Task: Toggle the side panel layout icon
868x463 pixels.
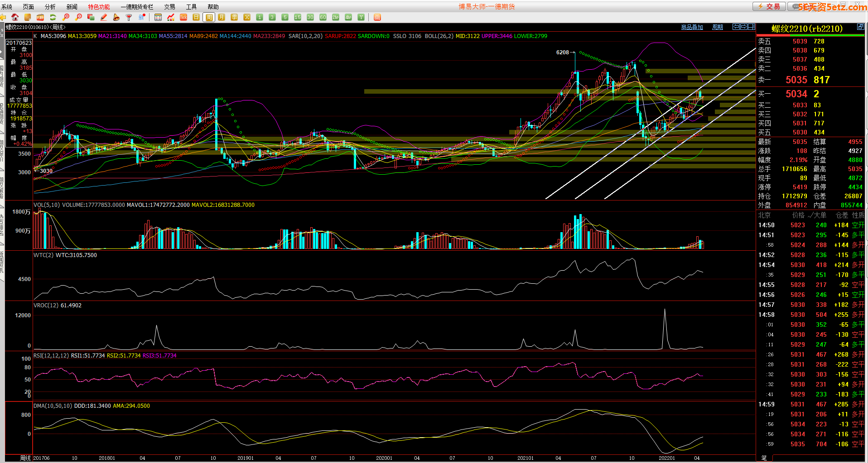Action: pos(751,27)
